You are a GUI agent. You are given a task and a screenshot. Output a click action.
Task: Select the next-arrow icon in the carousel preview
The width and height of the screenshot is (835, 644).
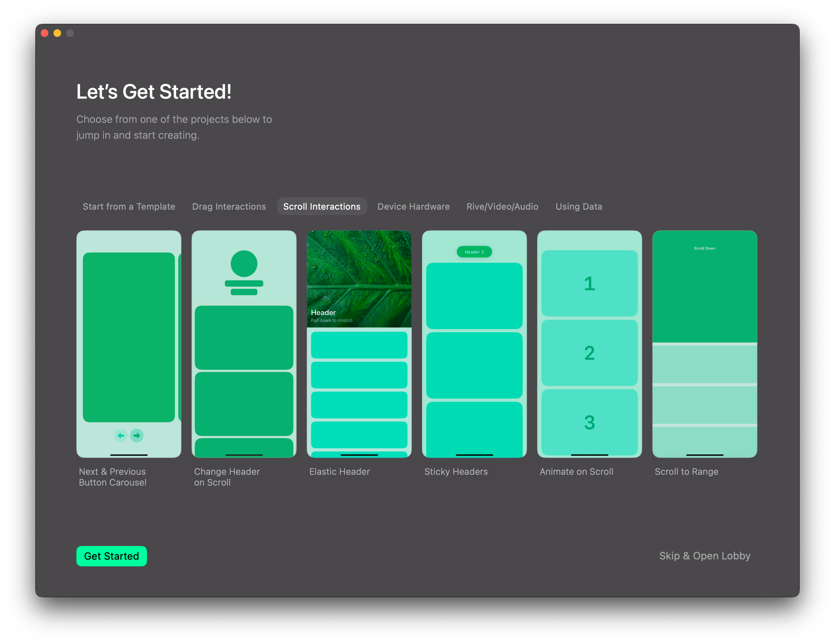(x=137, y=435)
